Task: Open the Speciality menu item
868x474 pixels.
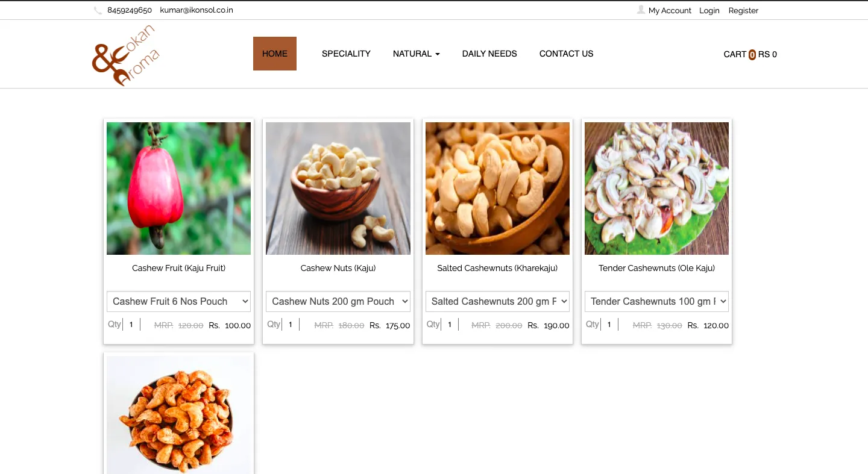Action: click(346, 54)
